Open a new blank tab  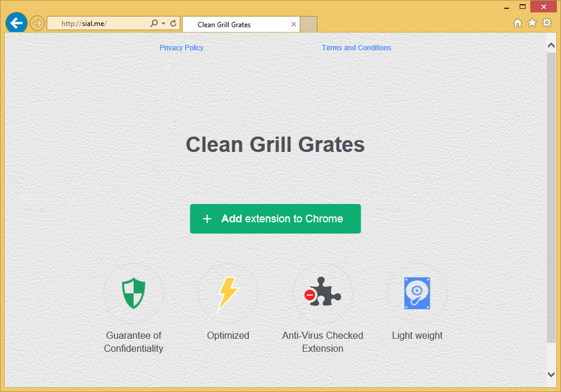(309, 24)
